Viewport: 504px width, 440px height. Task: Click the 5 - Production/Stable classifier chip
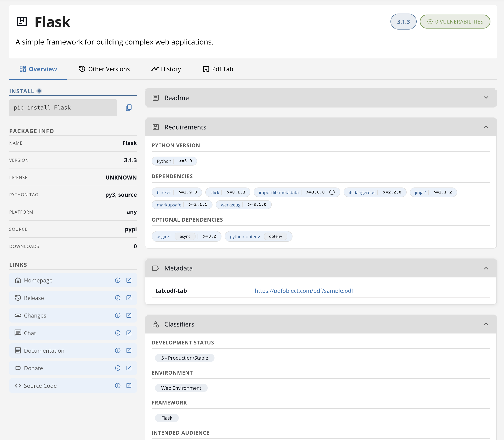tap(184, 358)
